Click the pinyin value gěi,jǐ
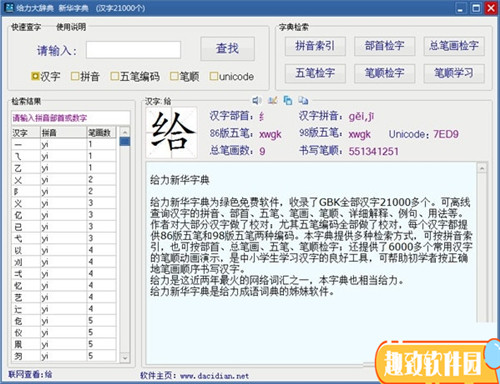The image size is (500, 384). 361,116
